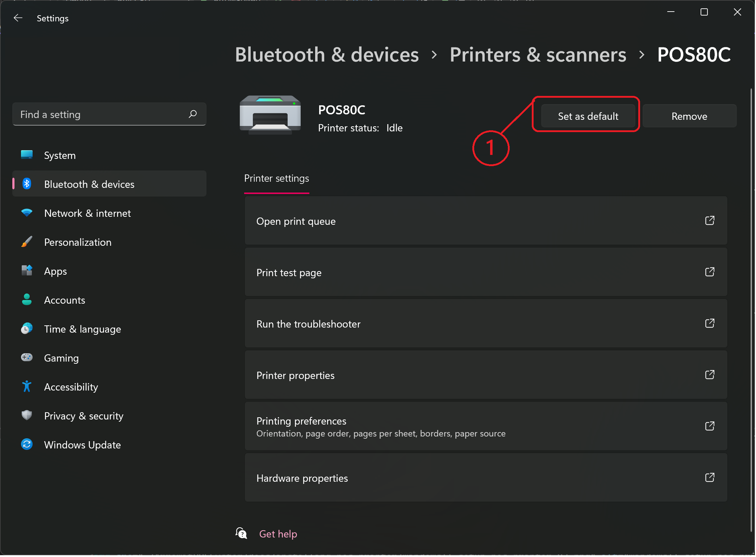Open the Get help link
The image size is (756, 557).
pos(279,534)
